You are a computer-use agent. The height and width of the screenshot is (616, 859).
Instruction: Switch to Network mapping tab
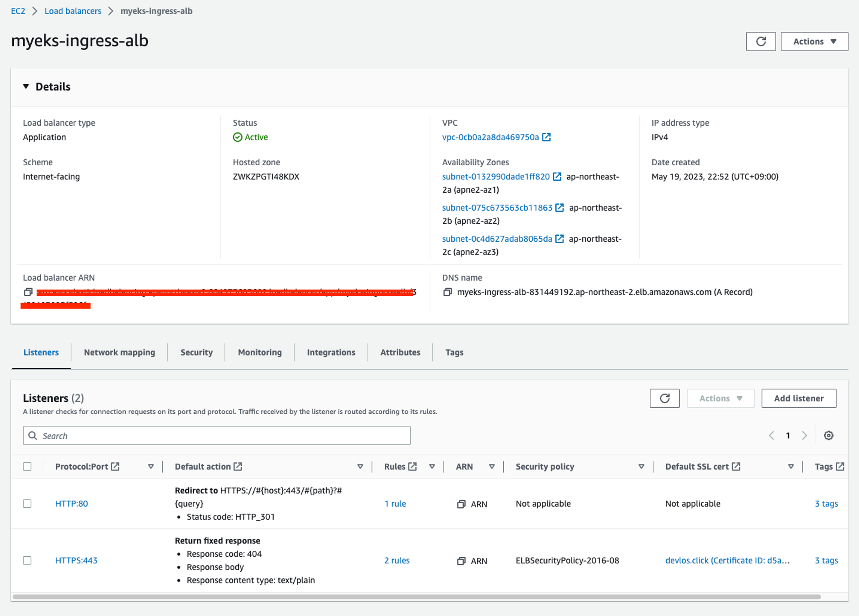pyautogui.click(x=119, y=352)
